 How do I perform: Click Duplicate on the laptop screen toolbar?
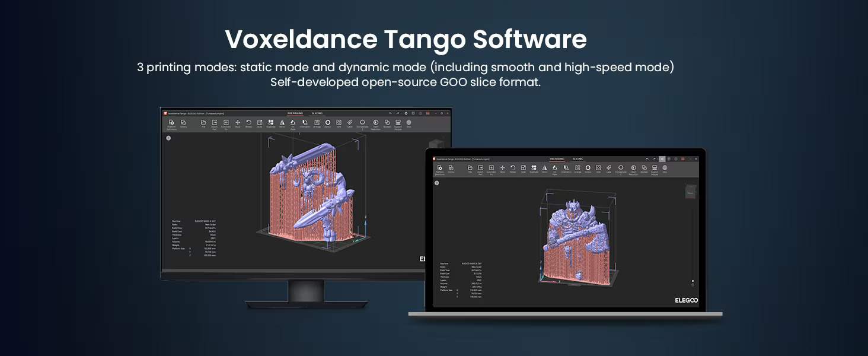(x=534, y=169)
